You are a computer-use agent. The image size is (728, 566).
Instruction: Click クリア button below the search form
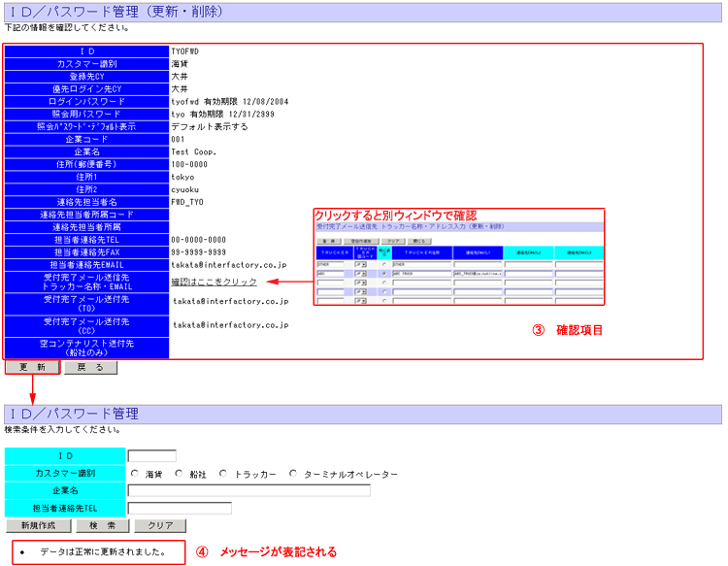pos(159,525)
